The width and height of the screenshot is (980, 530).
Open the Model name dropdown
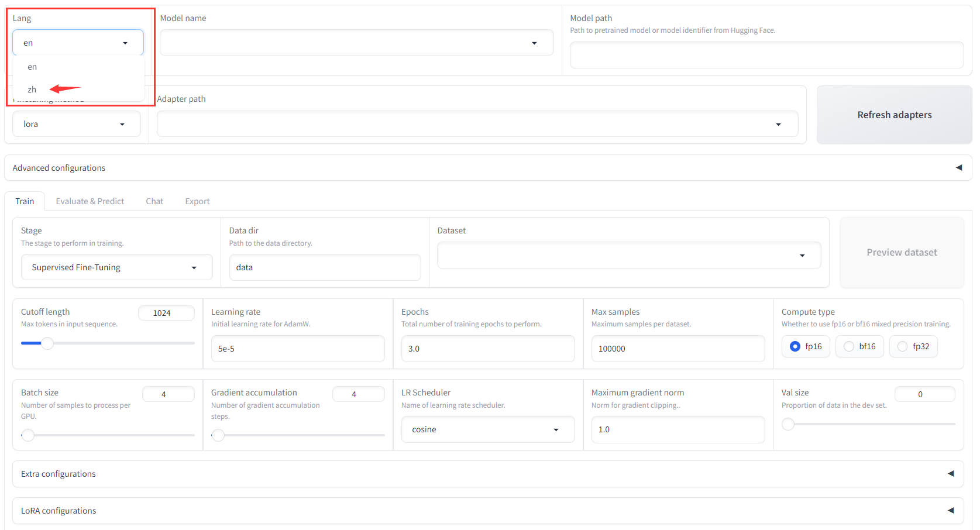(x=357, y=43)
